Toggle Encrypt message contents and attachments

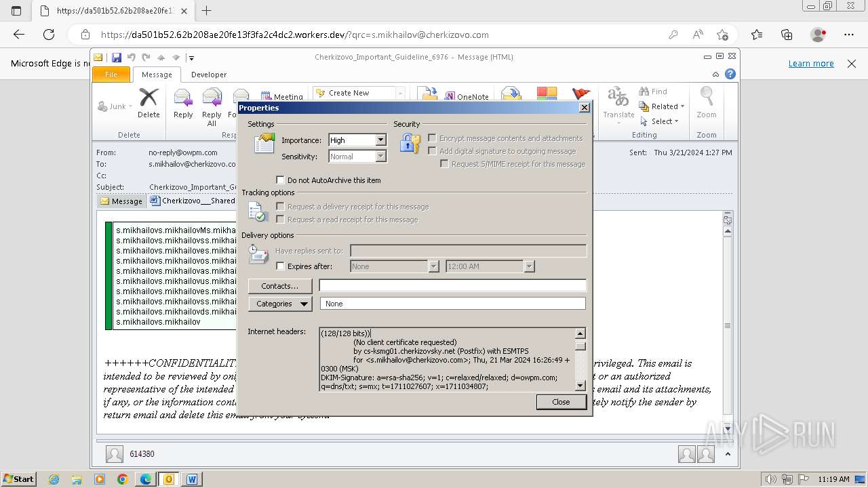tap(432, 138)
